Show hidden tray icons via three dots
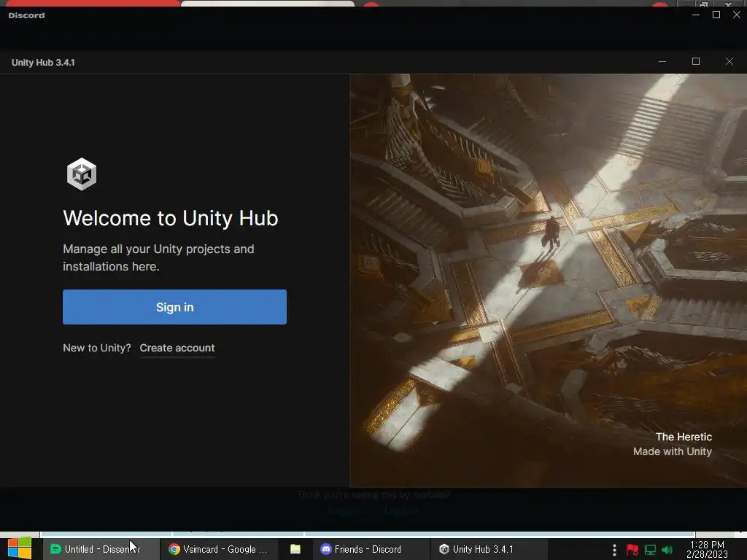Viewport: 747px width, 560px height. click(x=614, y=550)
